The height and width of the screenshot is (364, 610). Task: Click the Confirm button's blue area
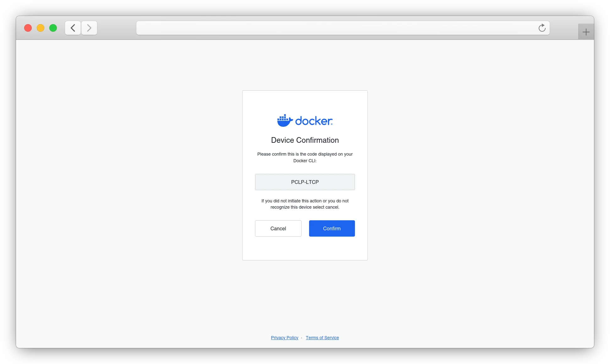pos(332,228)
